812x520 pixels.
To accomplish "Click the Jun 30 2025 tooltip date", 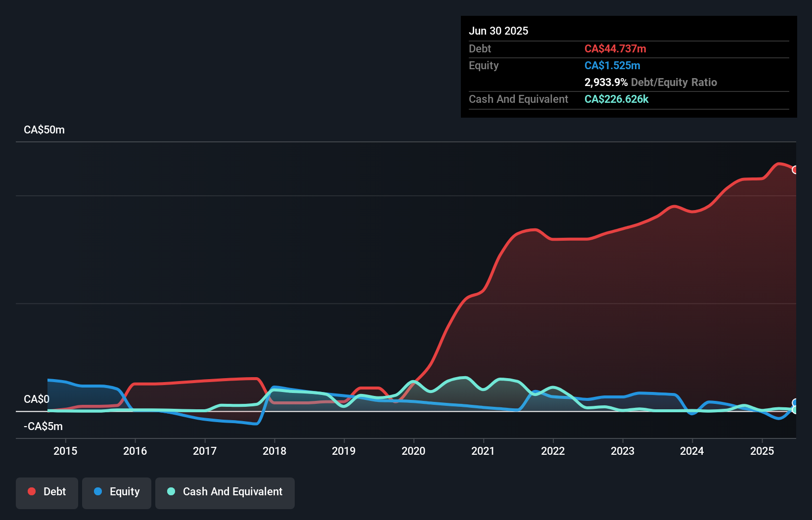I will (498, 31).
